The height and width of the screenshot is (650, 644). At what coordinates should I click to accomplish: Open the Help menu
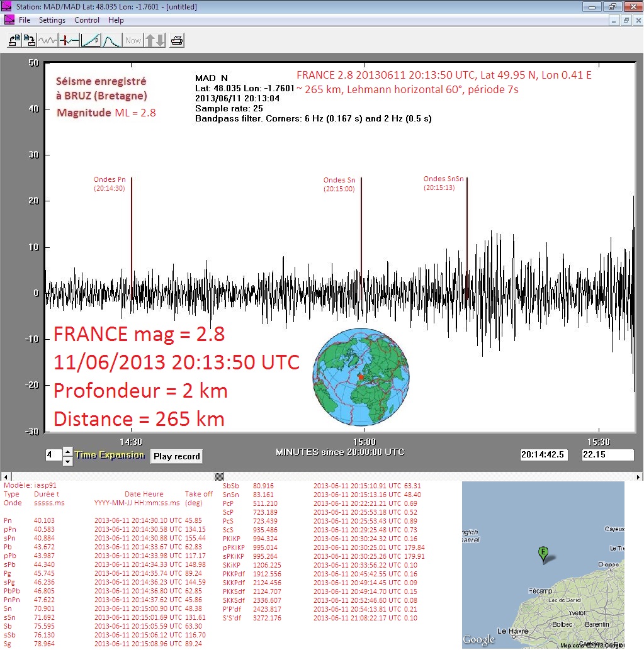point(116,20)
